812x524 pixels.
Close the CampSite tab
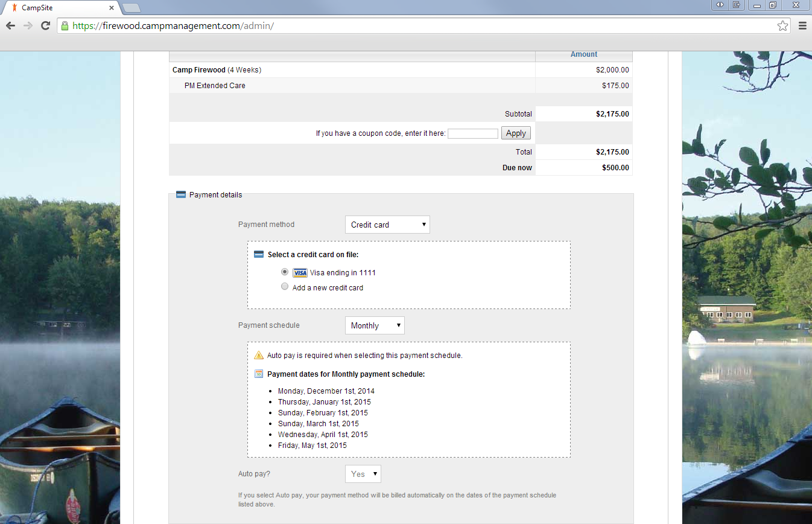[111, 8]
